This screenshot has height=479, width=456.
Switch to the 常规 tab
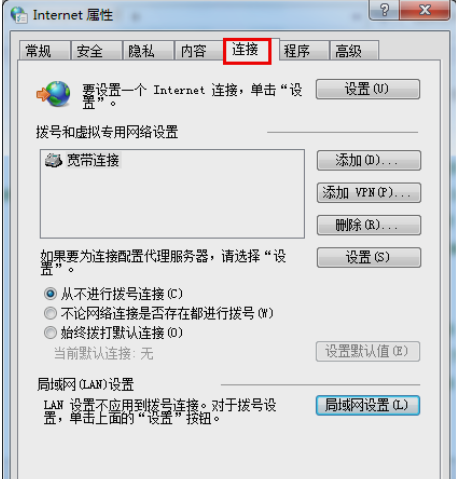pos(45,51)
